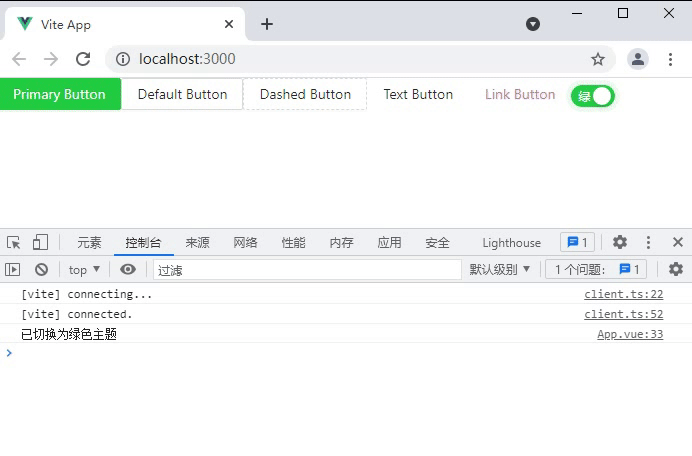Viewport: 692px width, 456px height.
Task: Open the top JavaScript context dropdown
Action: [x=84, y=270]
